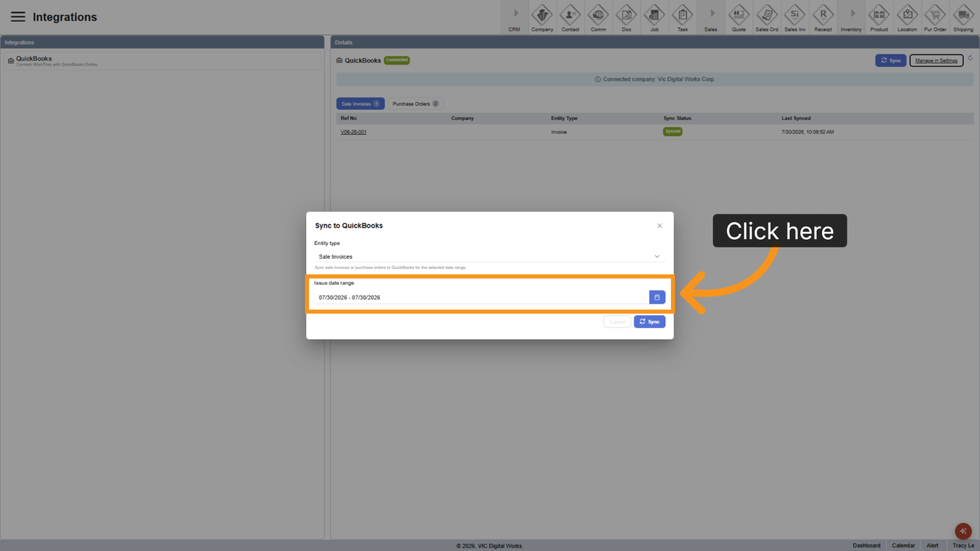Expand the CRM toolbar group
980x551 pixels.
tap(514, 18)
